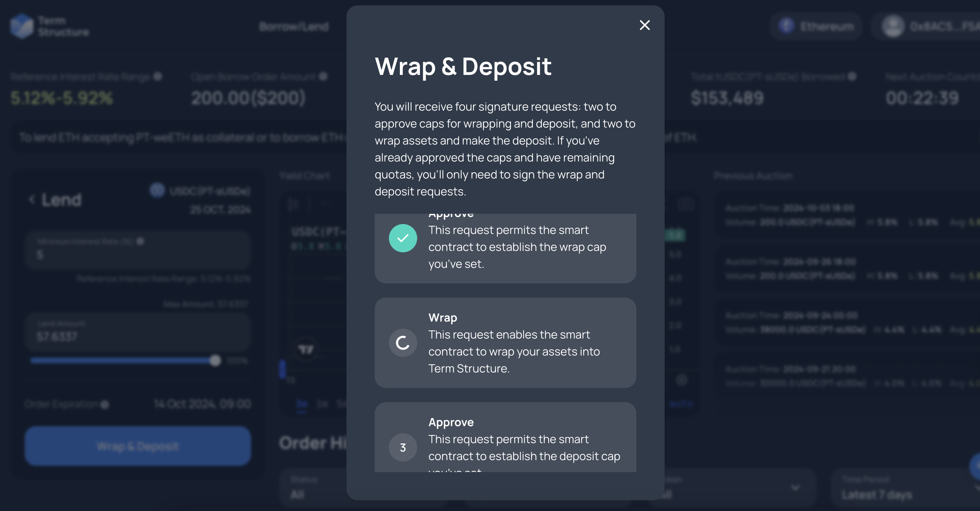Click the step 3 number badge
This screenshot has width=980, height=511.
tap(402, 447)
